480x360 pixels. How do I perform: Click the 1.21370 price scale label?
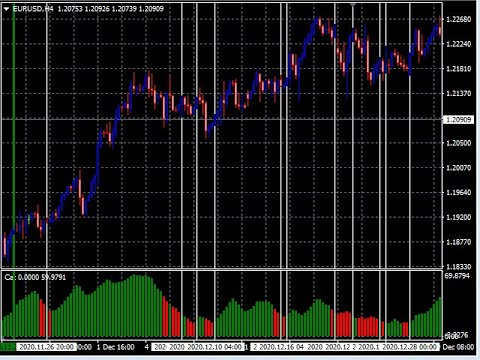coord(459,93)
